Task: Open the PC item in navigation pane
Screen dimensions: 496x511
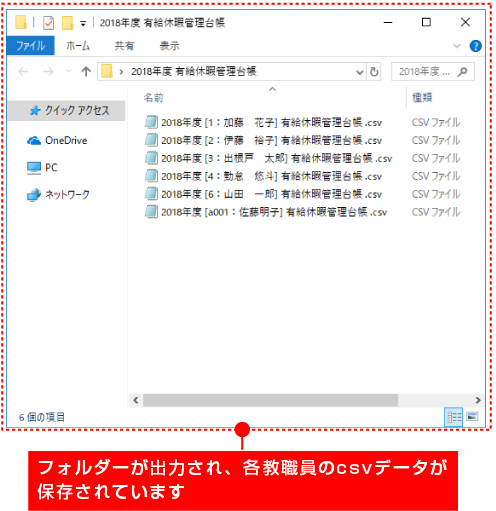Action: [42, 167]
